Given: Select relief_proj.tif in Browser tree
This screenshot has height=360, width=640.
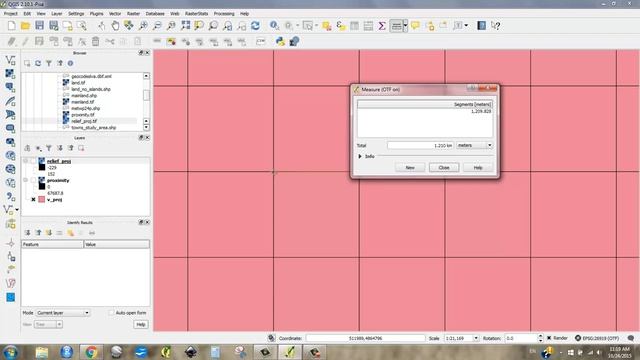Looking at the screenshot, I should coord(84,121).
